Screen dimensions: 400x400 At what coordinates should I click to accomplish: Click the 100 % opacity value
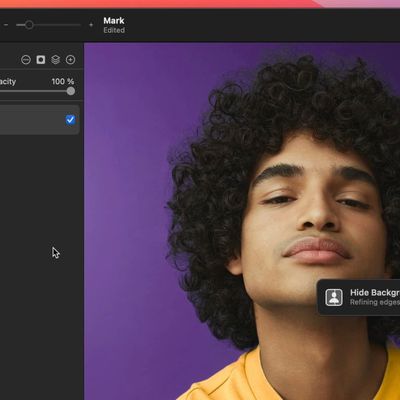point(63,81)
